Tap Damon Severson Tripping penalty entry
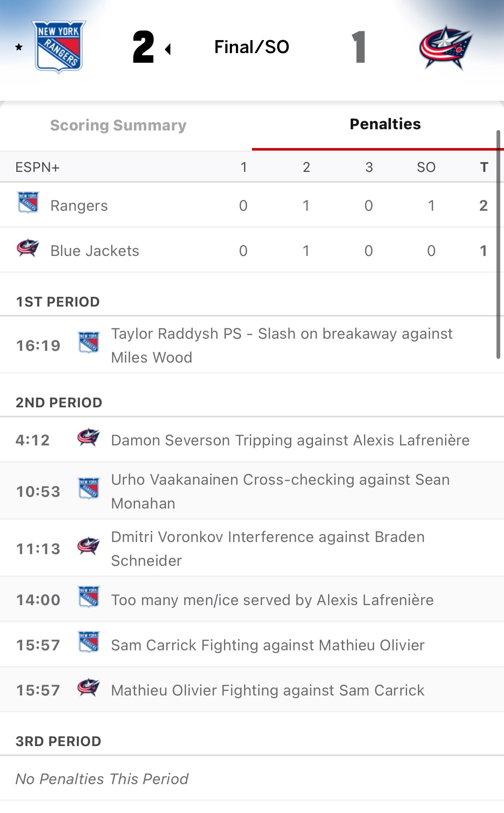The height and width of the screenshot is (813, 504). (x=290, y=440)
